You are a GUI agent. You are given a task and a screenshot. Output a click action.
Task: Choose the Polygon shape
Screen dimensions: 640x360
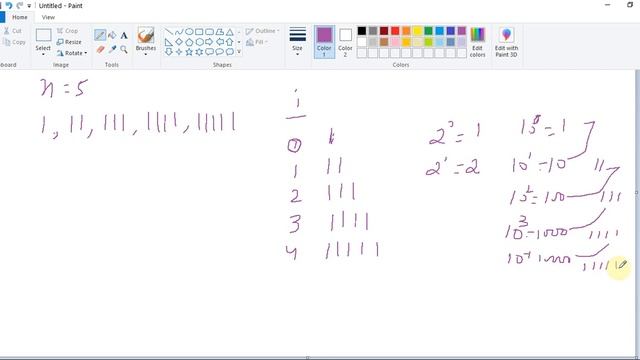(220, 31)
